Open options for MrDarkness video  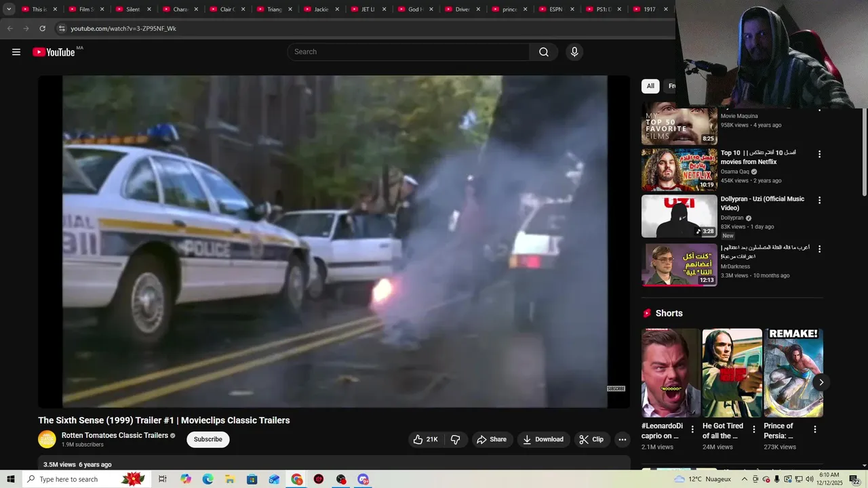pos(819,249)
